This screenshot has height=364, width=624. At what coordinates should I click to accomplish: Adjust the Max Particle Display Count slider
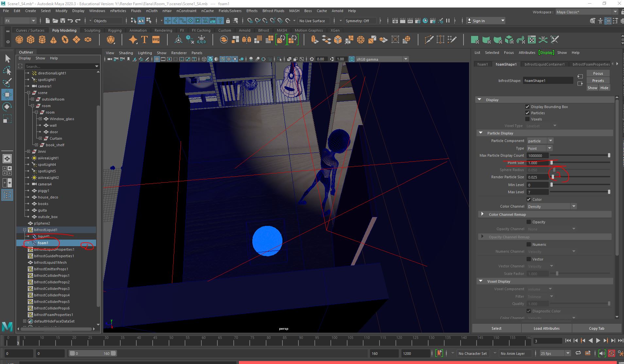click(609, 155)
